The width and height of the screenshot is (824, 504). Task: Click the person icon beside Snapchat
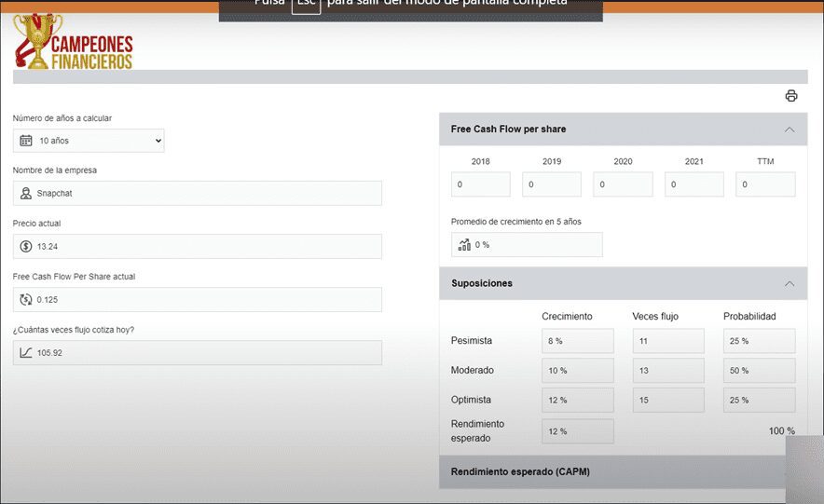pyautogui.click(x=26, y=194)
